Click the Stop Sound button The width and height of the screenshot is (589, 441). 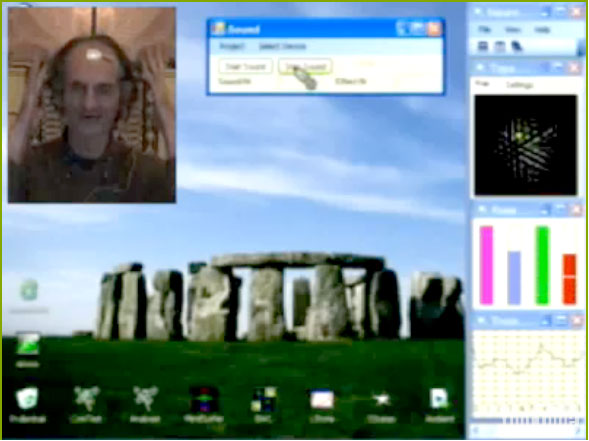pyautogui.click(x=305, y=66)
